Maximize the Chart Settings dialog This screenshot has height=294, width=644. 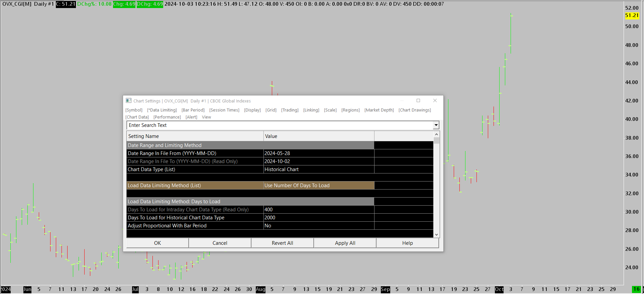click(x=418, y=100)
